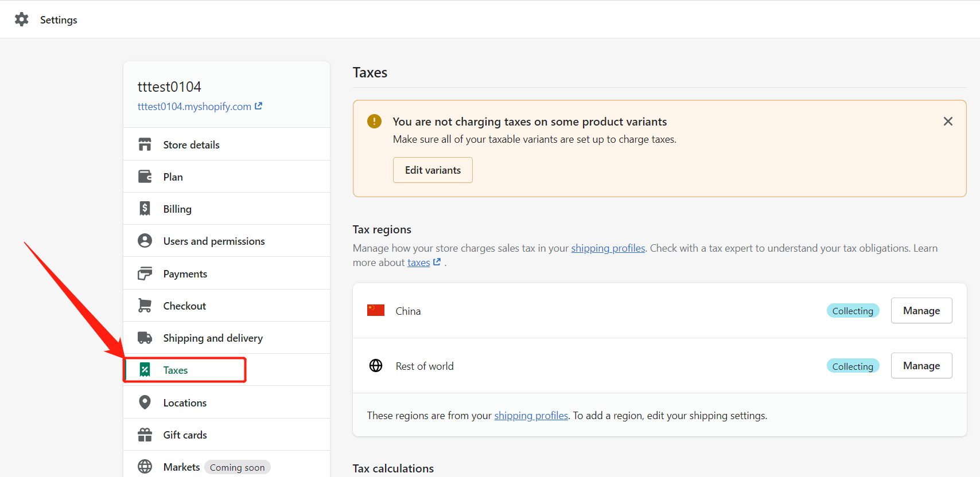Click Manage for China
980x477 pixels.
coord(921,310)
